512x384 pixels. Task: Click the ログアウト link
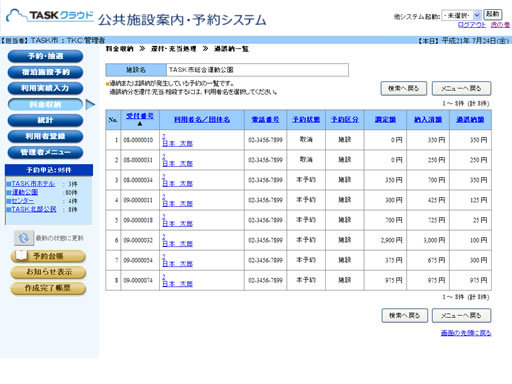(x=472, y=25)
